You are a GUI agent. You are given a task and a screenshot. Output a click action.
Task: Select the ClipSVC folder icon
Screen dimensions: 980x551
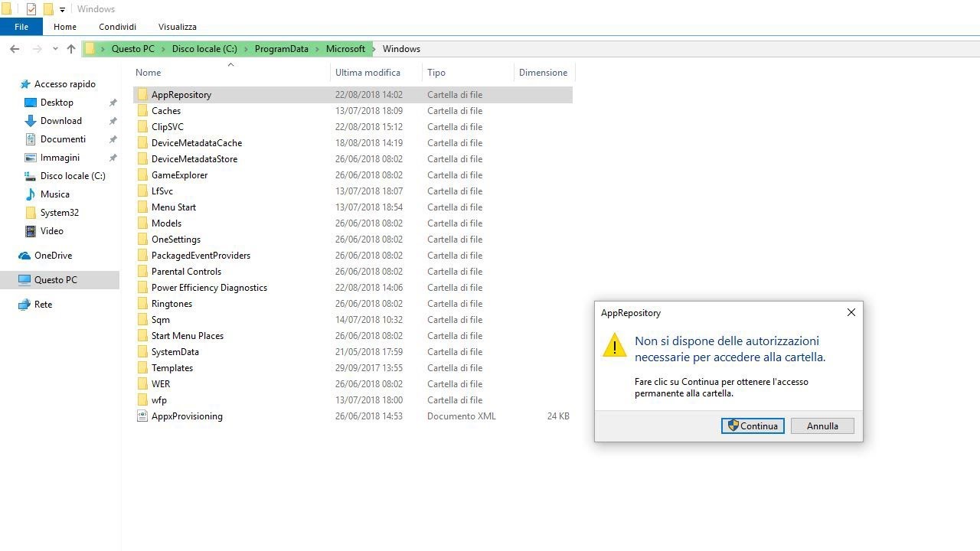point(142,127)
